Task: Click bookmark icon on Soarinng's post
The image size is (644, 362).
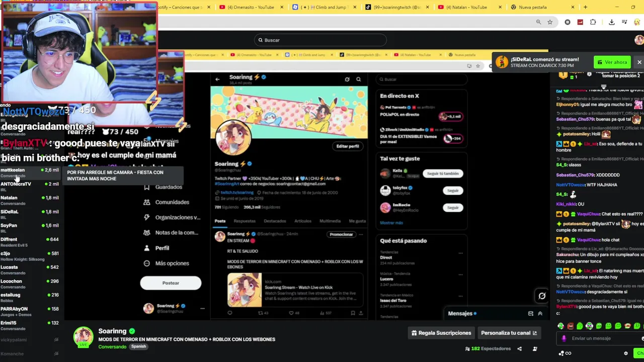Action: coord(352,313)
